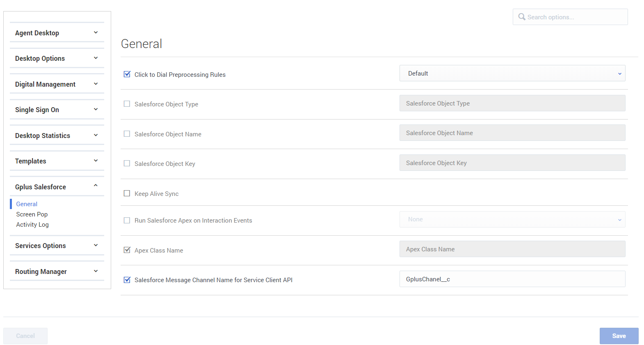Click the Save button
This screenshot has width=644, height=345.
pos(619,336)
